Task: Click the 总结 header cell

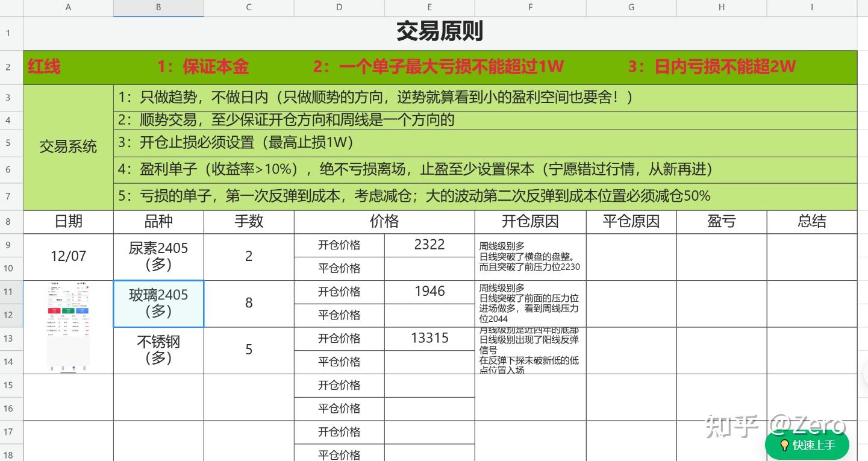Action: tap(812, 222)
